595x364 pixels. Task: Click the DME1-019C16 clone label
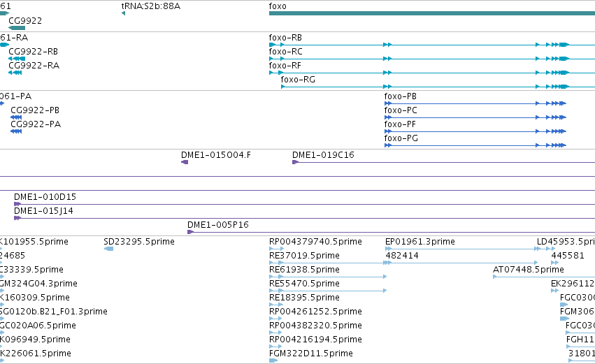pos(323,155)
